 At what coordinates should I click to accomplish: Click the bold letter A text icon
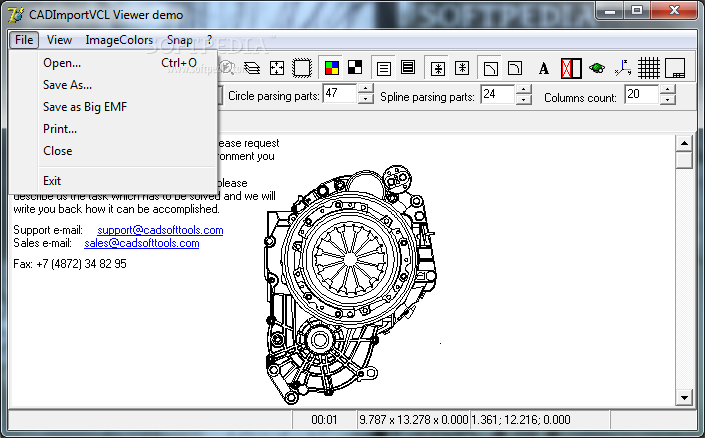click(x=544, y=68)
